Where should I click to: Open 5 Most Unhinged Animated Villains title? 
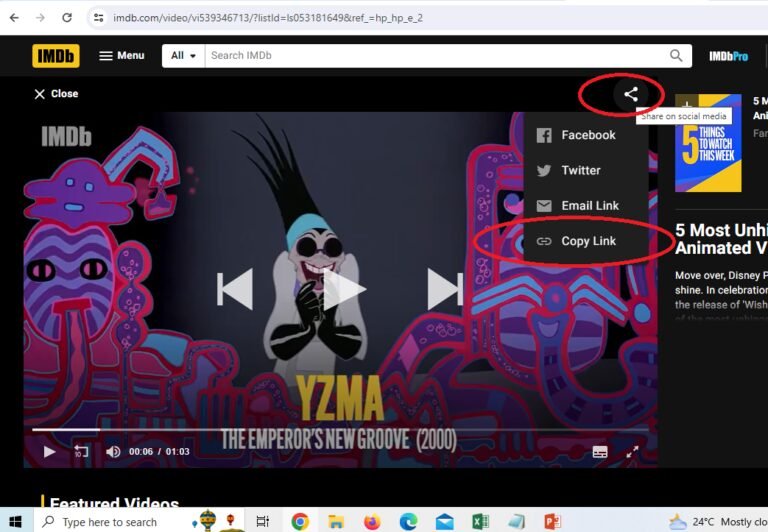click(x=721, y=239)
